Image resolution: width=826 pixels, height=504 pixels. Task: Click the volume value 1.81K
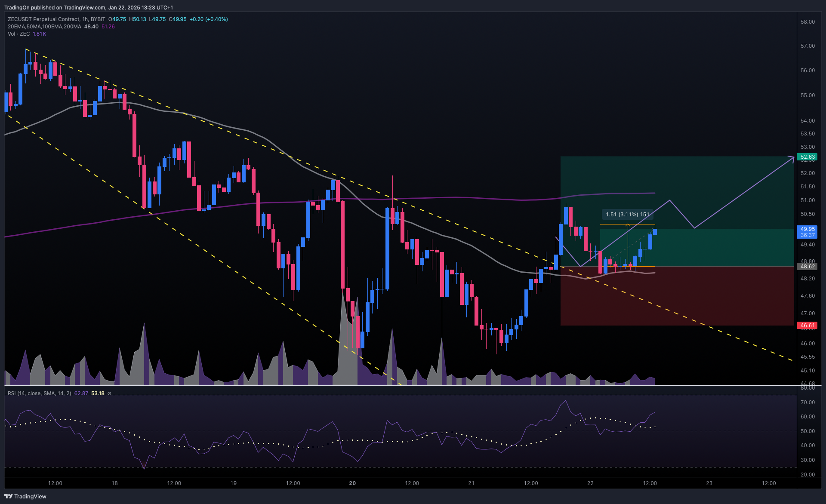(40, 34)
